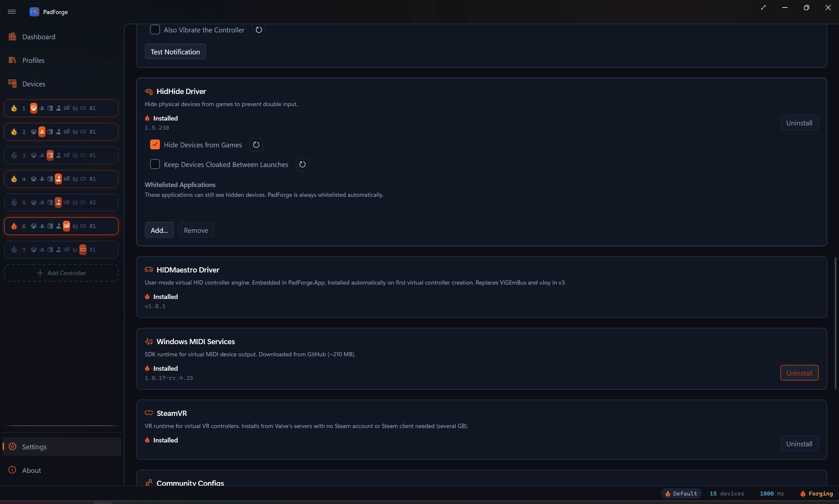Viewport: 839px width, 504px height.
Task: Pick the VR headset icon in slot 1
Action: 83,108
